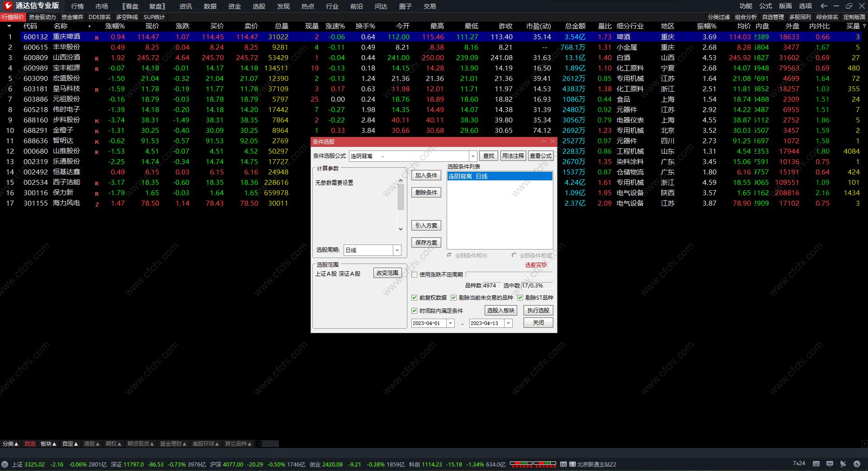Screen dimensions: 868x471
Task: Click the round chevron icon before 上证 index
Action: point(5,464)
